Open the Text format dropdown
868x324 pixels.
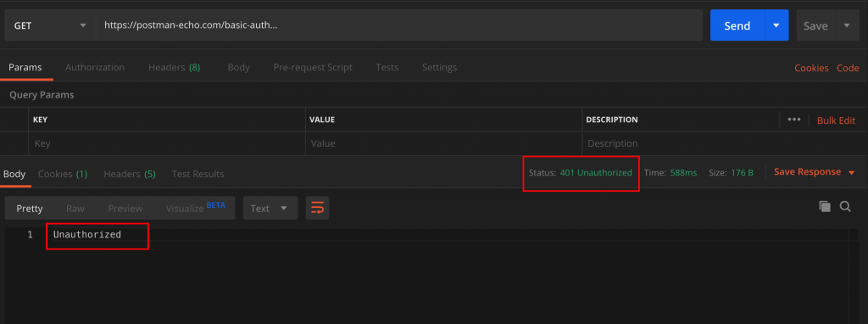tap(270, 209)
